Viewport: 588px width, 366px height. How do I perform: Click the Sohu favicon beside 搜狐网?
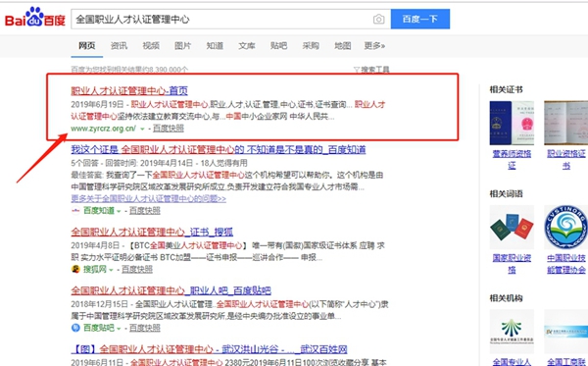(x=75, y=269)
